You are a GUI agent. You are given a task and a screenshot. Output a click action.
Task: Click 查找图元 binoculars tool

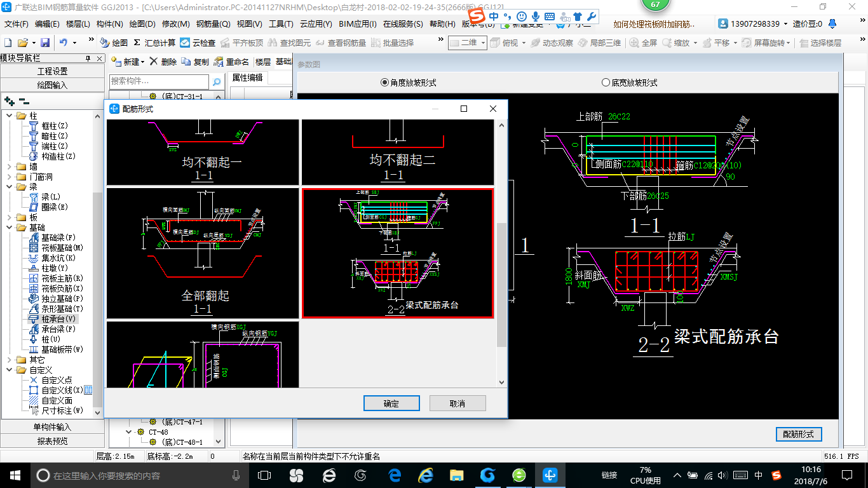tap(289, 43)
